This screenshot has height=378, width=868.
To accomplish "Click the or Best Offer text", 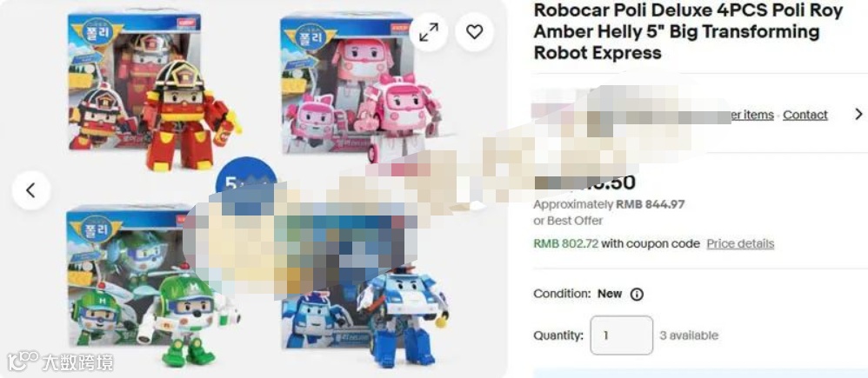I will (x=568, y=220).
